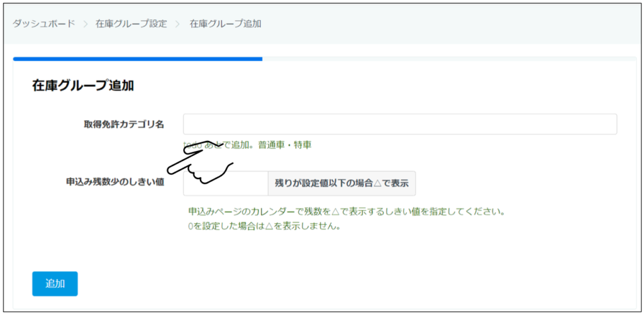Click the △ symbol in the addon label

tap(377, 184)
